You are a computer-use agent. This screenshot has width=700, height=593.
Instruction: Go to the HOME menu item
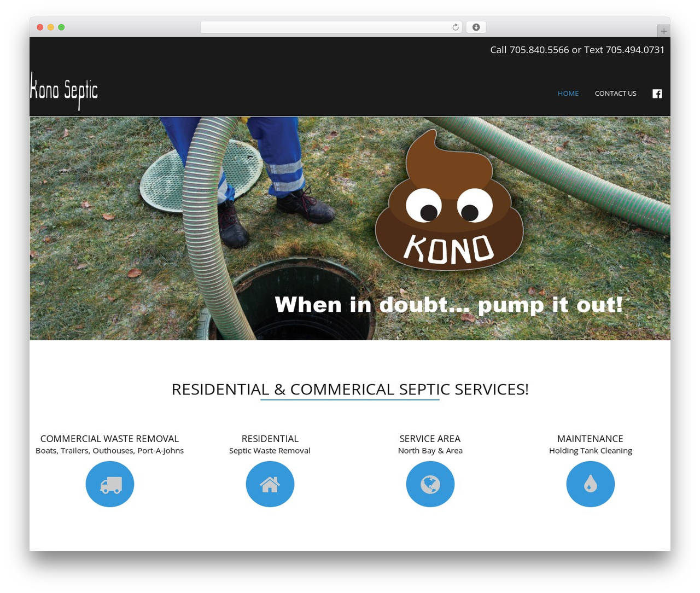tap(568, 94)
